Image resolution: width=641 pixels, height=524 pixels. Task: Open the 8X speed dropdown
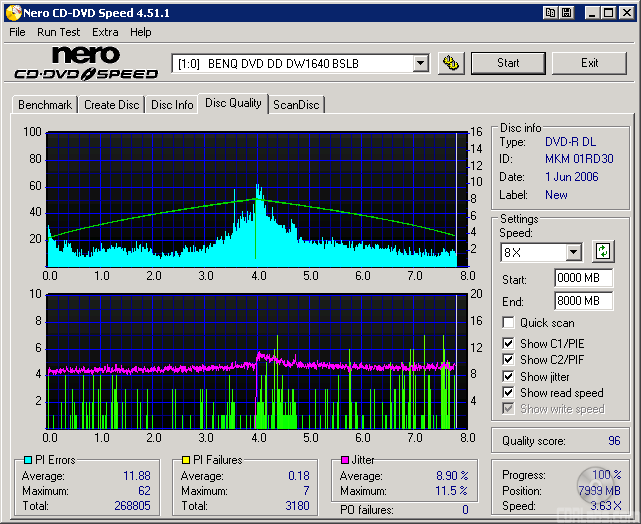[573, 252]
